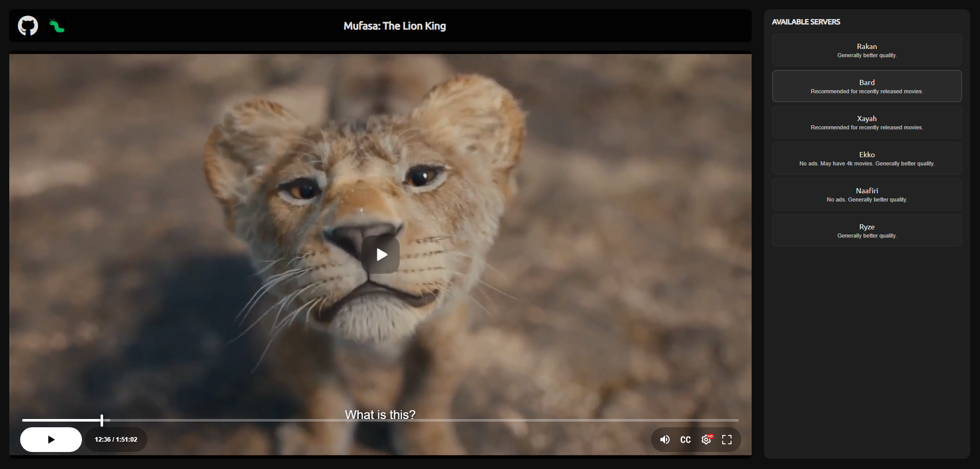
Task: Switch to the Xayah server
Action: (867, 122)
